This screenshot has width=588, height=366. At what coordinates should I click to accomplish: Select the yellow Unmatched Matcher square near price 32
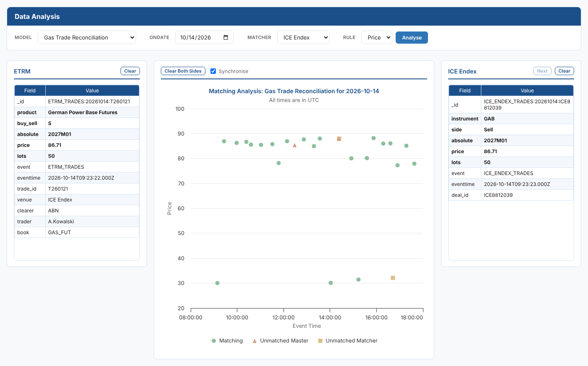(x=393, y=278)
